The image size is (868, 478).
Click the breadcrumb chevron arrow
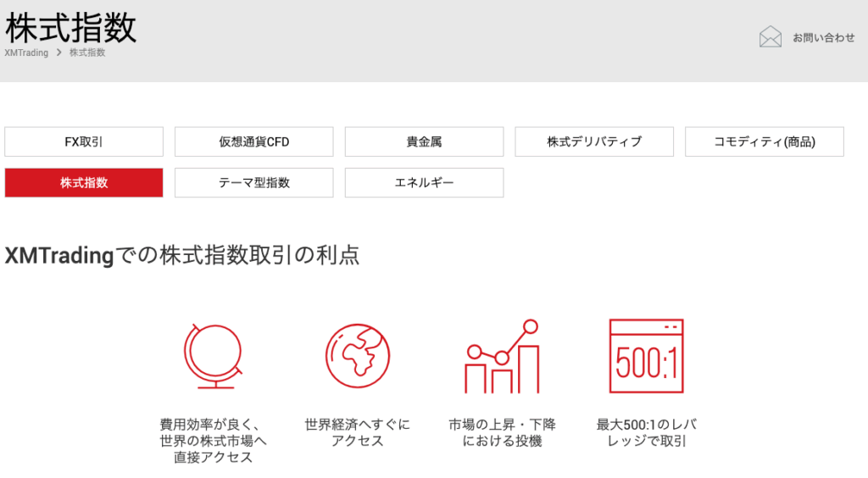(x=58, y=53)
